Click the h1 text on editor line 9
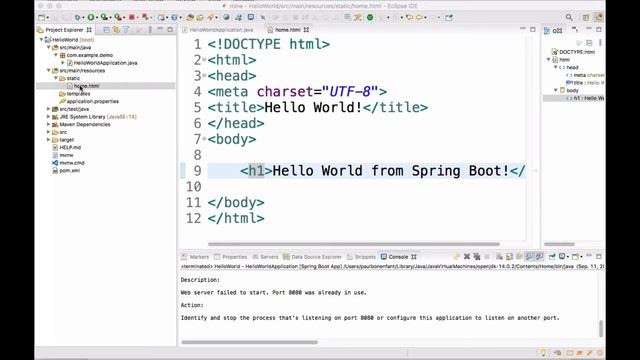 [x=256, y=171]
